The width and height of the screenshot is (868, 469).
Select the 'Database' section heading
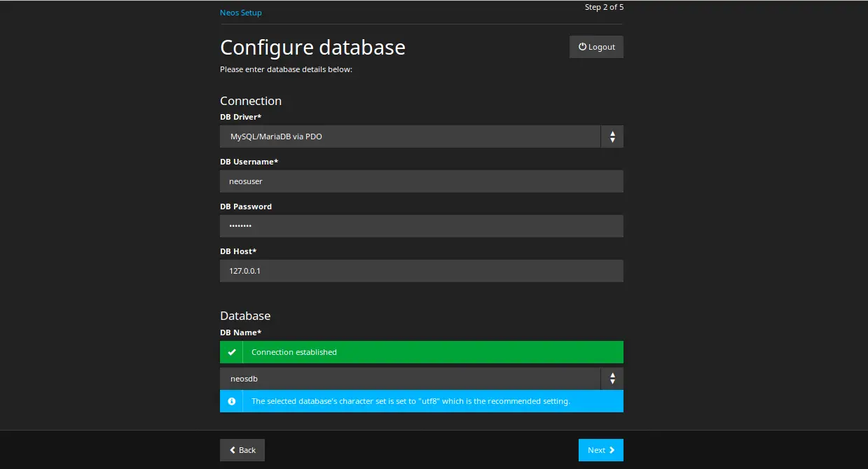click(x=245, y=316)
